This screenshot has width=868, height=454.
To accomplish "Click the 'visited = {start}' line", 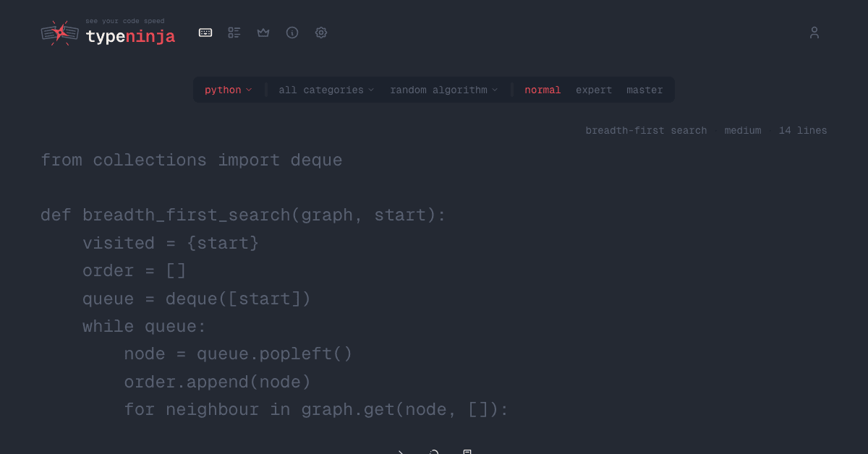I will pyautogui.click(x=171, y=243).
